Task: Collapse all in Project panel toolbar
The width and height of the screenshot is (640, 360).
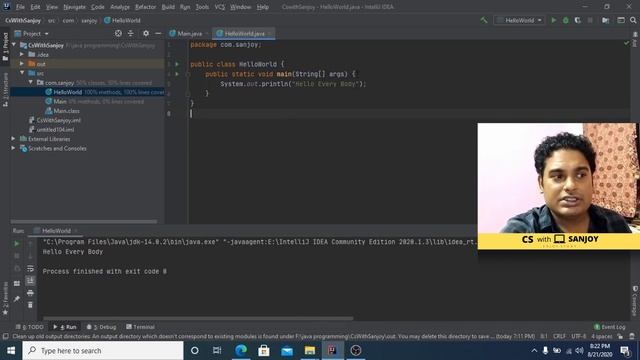Action: [x=131, y=33]
